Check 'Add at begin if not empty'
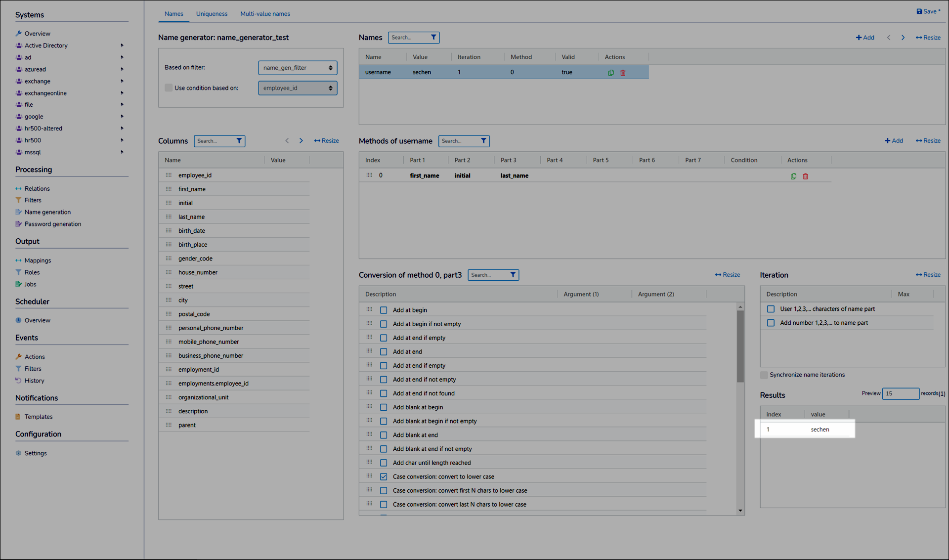The image size is (949, 560). (x=384, y=324)
